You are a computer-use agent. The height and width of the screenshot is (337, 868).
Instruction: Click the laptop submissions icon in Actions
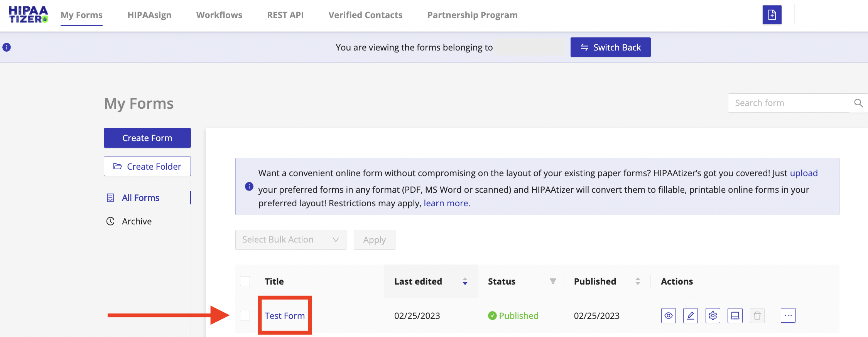pos(735,316)
